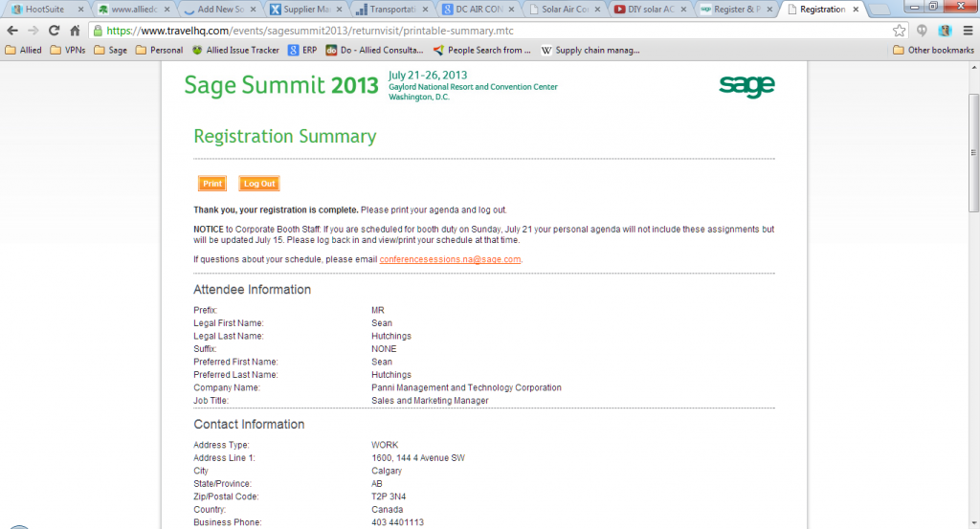Open the Sage bookmarks folder

tap(111, 50)
